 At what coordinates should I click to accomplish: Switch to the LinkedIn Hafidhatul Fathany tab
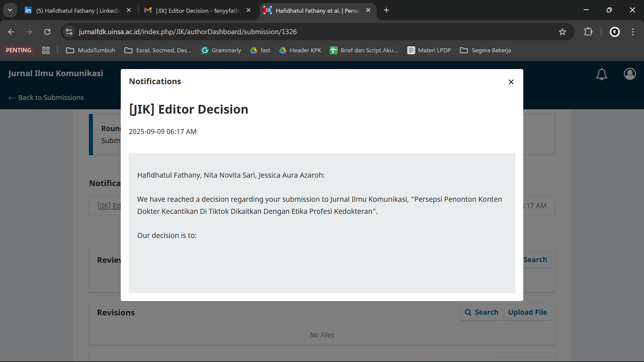77,10
